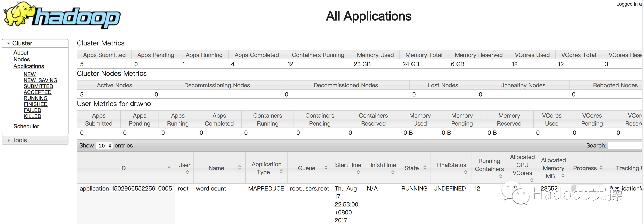Sort table by Queue column
Image resolution: width=644 pixels, height=224 pixels.
pos(309,168)
